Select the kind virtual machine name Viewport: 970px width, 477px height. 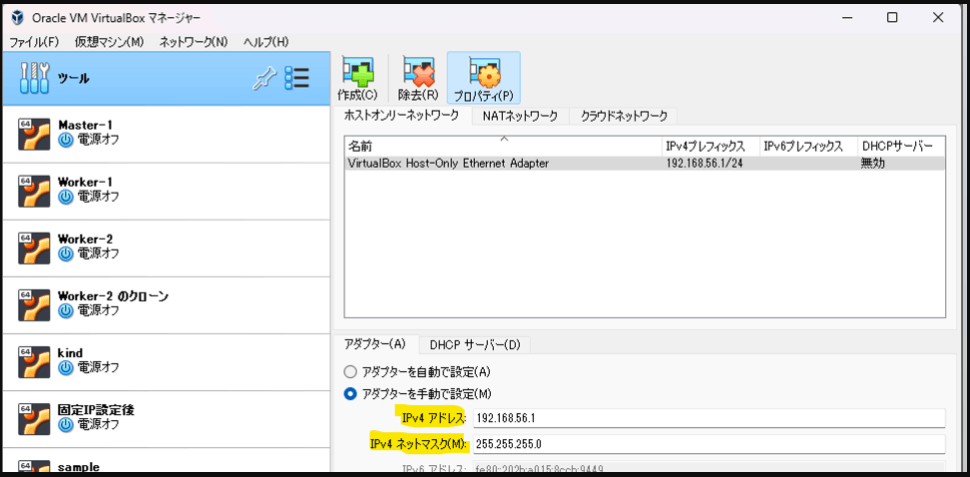70,353
